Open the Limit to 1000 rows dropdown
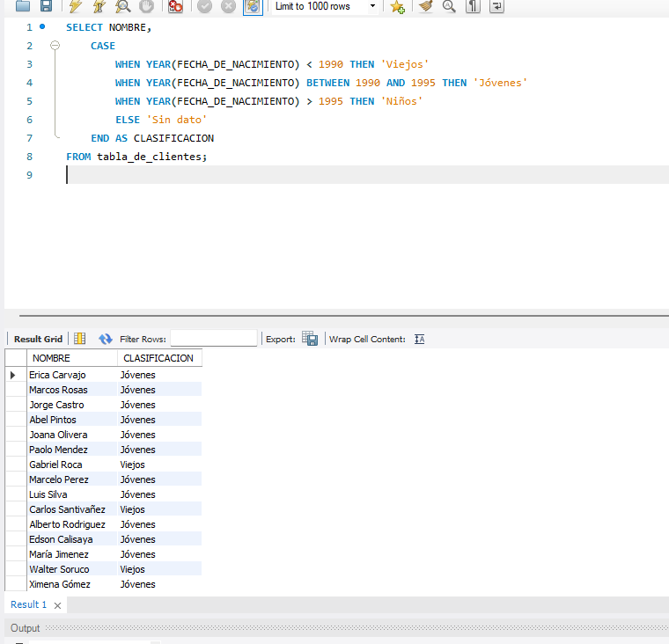 (372, 6)
